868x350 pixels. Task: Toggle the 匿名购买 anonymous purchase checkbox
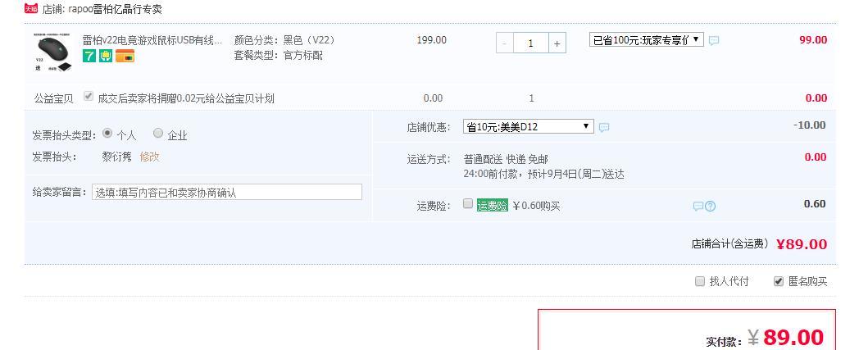[779, 281]
